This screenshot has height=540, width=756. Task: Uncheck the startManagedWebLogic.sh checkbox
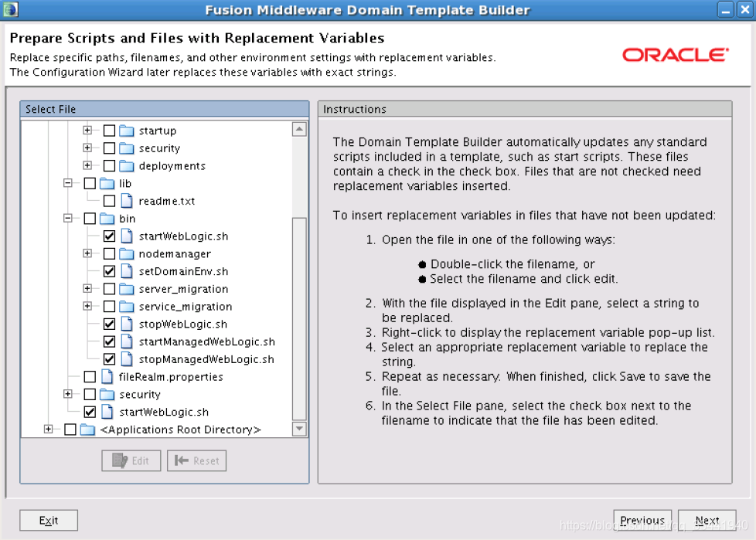[x=110, y=341]
